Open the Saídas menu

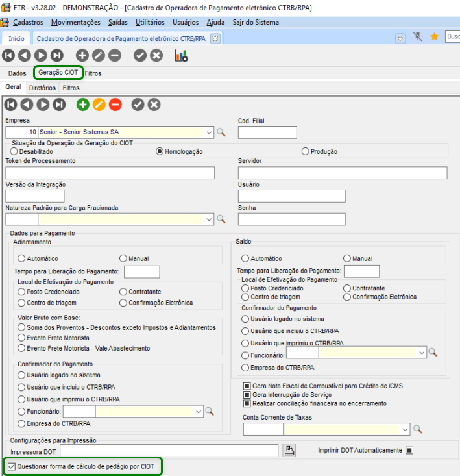coord(117,23)
